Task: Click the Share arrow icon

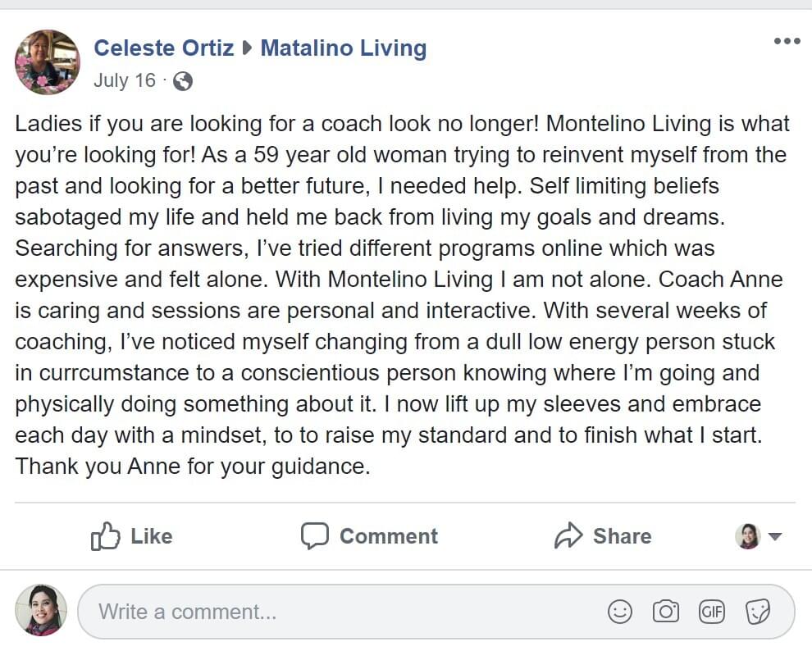Action: [x=568, y=536]
